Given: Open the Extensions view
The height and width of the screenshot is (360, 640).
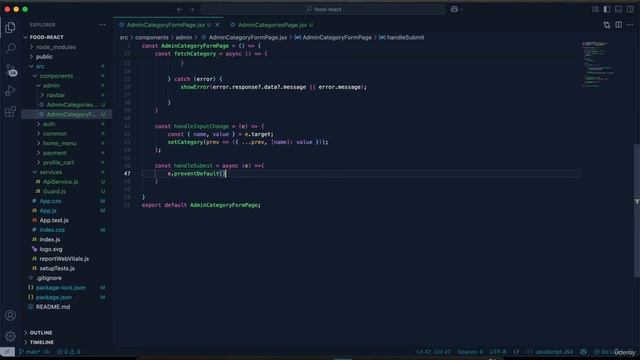Looking at the screenshot, I should pos(10,111).
